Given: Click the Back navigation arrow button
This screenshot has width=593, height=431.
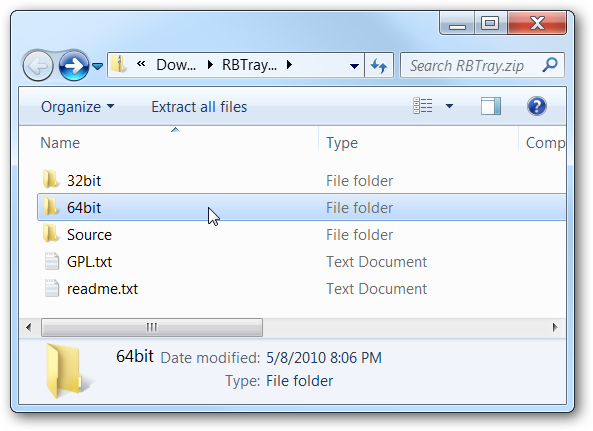Looking at the screenshot, I should coord(38,66).
